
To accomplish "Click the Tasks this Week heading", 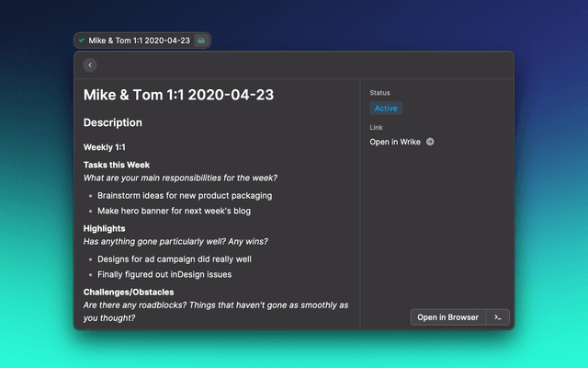I will click(x=117, y=165).
